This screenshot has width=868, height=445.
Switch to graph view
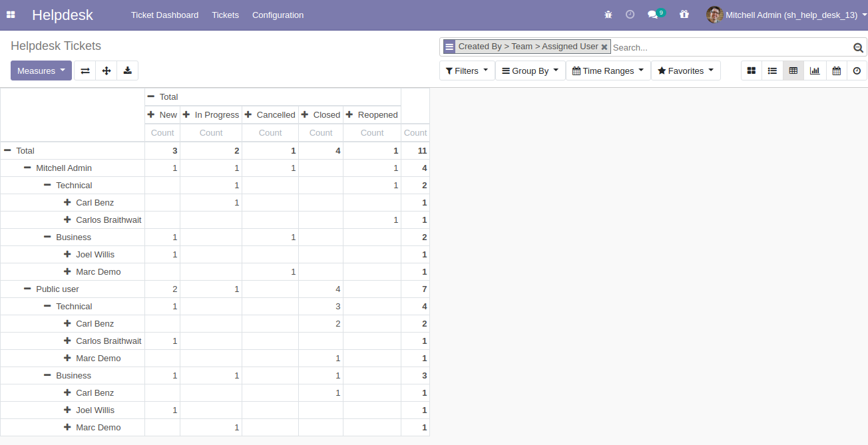point(815,71)
